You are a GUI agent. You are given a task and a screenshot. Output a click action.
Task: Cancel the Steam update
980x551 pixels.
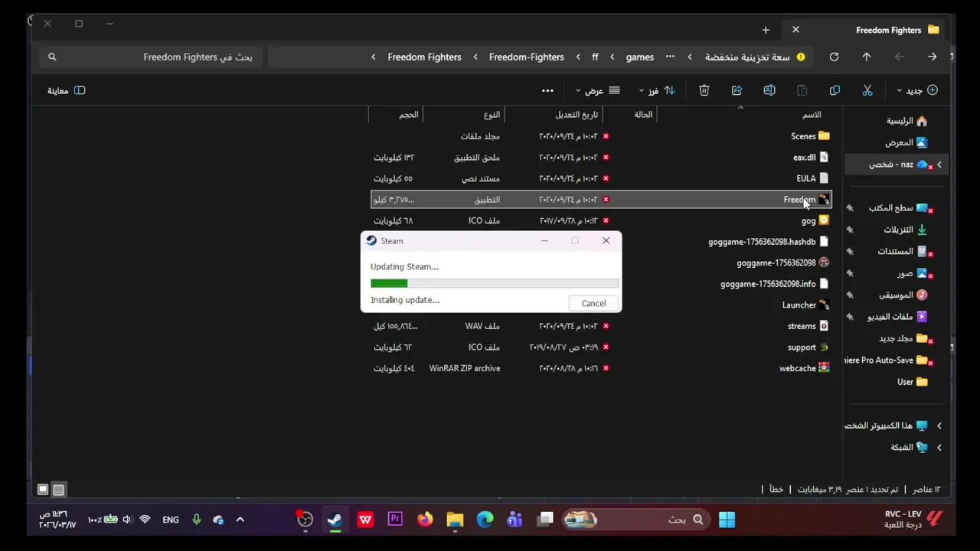click(593, 303)
